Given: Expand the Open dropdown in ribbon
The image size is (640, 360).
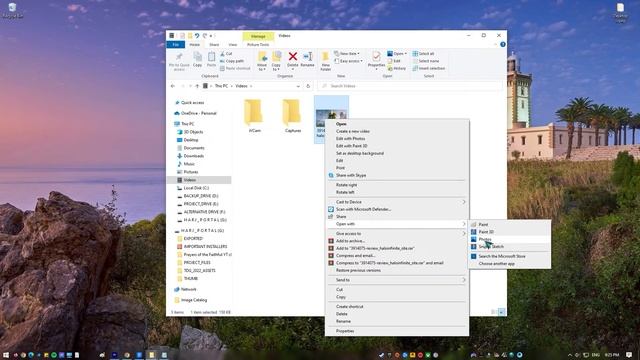Looking at the screenshot, I should click(397, 53).
